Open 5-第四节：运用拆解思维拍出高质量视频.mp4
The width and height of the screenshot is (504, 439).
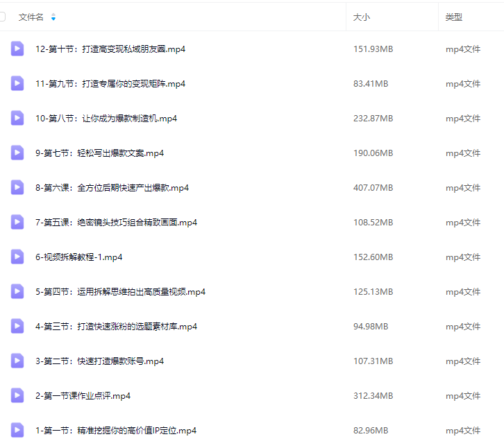click(x=120, y=292)
